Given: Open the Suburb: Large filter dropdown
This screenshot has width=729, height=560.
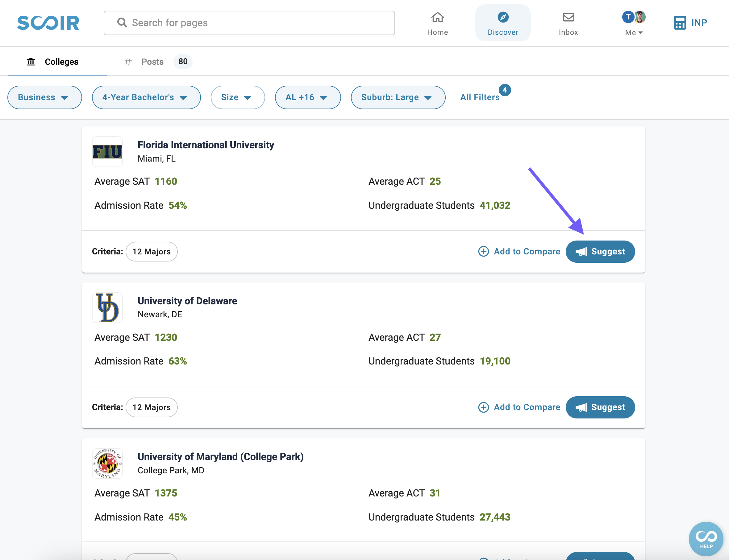Looking at the screenshot, I should click(x=398, y=97).
